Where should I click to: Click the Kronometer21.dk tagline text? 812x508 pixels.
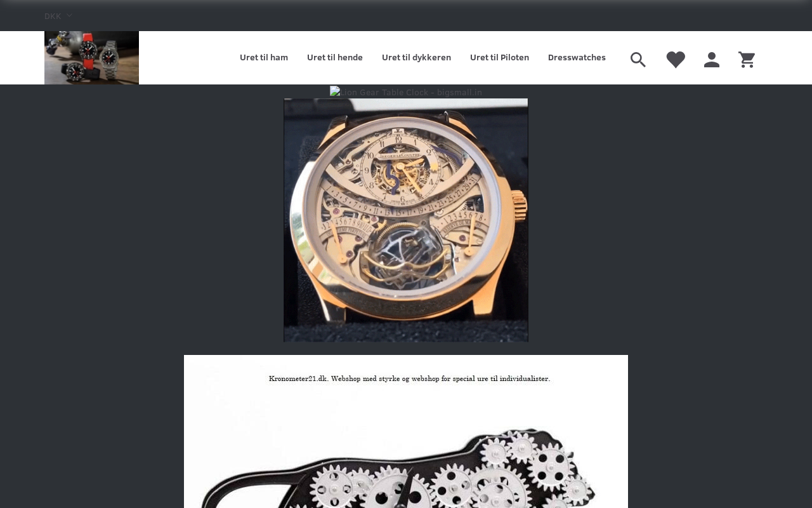(x=409, y=378)
